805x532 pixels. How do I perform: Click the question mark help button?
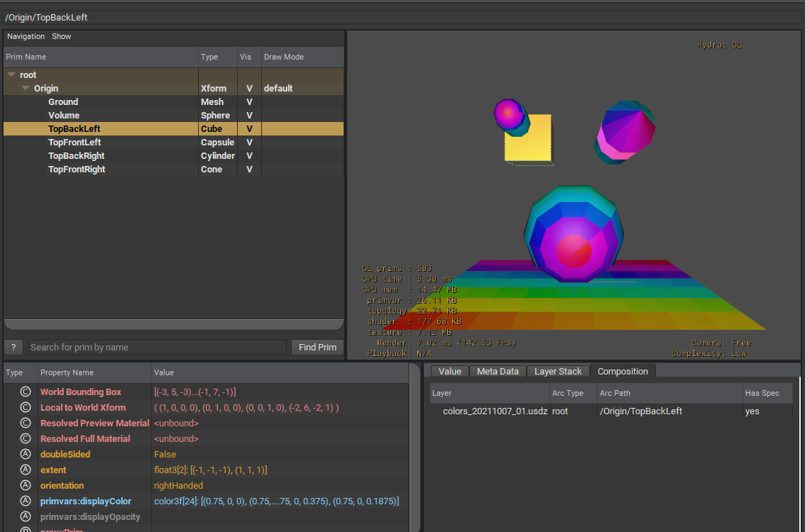(x=13, y=348)
